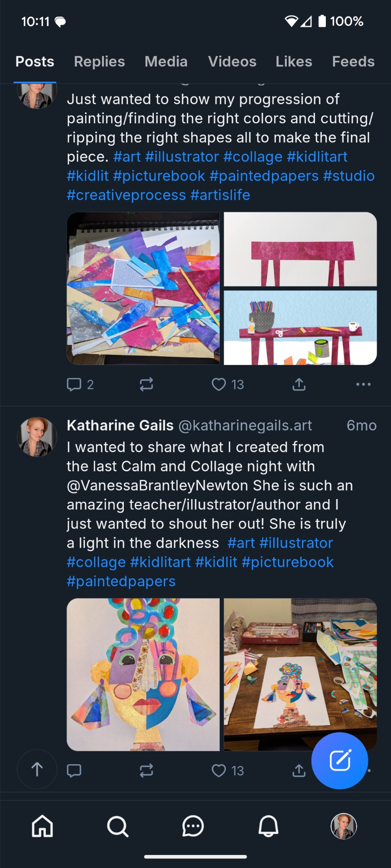Open the colorful paper scraps photo
This screenshot has width=391, height=868.
pos(143,289)
